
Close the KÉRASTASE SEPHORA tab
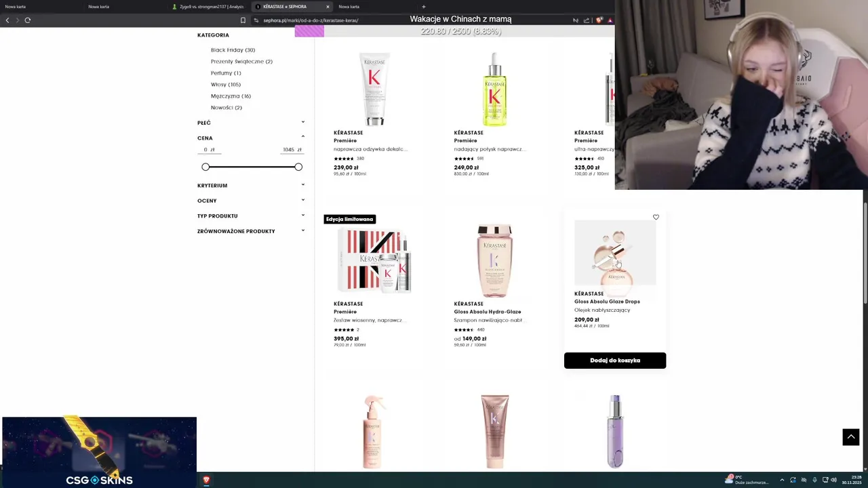(328, 7)
